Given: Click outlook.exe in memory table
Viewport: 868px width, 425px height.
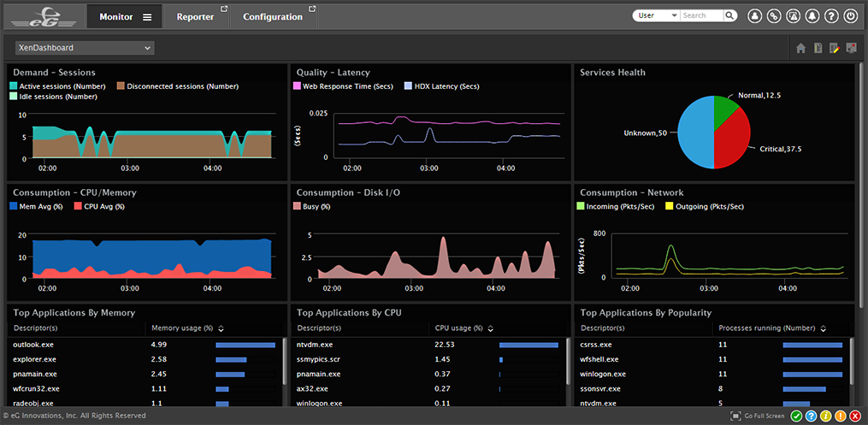Looking at the screenshot, I should coord(33,345).
